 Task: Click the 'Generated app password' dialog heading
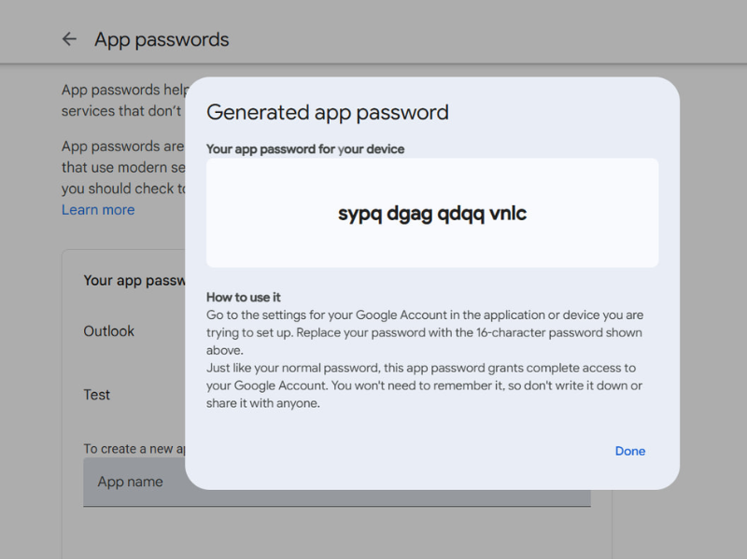[x=327, y=113]
